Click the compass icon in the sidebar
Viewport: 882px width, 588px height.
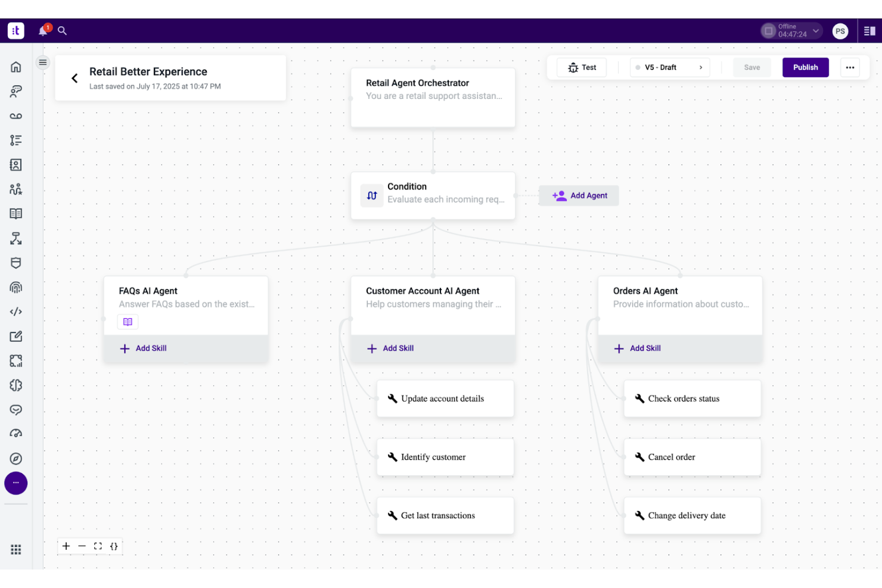[16, 459]
